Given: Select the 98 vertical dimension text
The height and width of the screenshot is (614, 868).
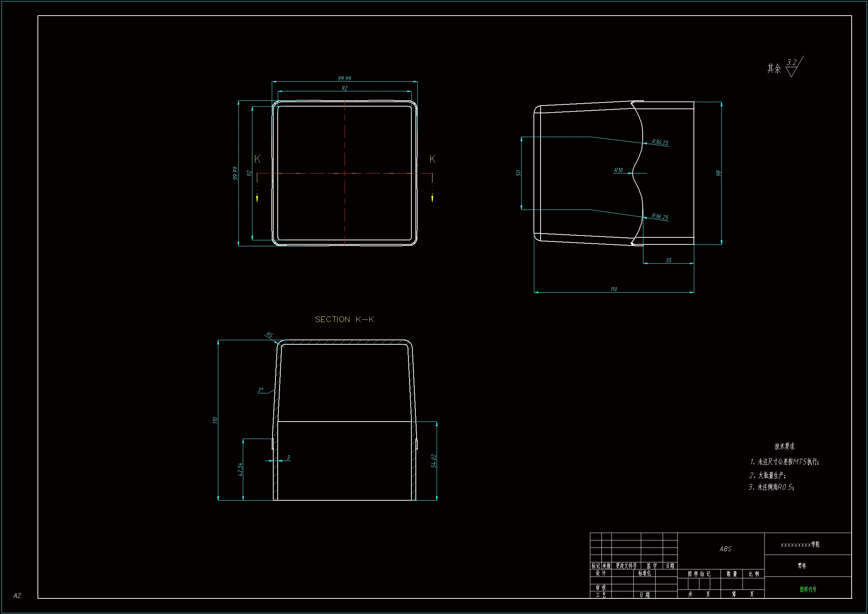Looking at the screenshot, I should pos(718,173).
